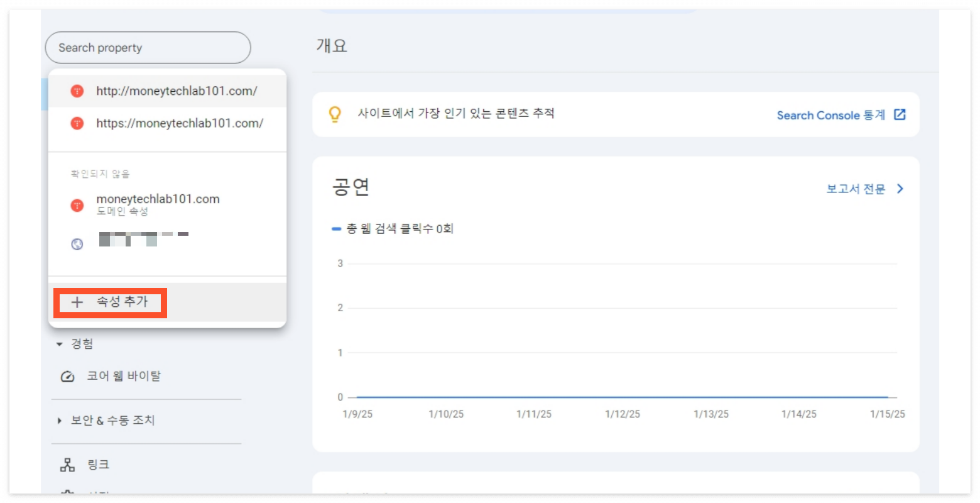Click the external link icon after Search Console 통계
980x503 pixels.
[900, 114]
